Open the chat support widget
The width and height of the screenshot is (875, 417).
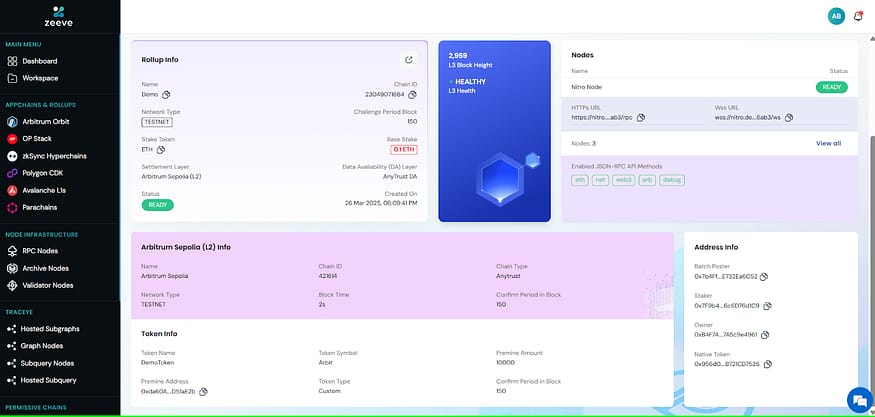coord(860,400)
